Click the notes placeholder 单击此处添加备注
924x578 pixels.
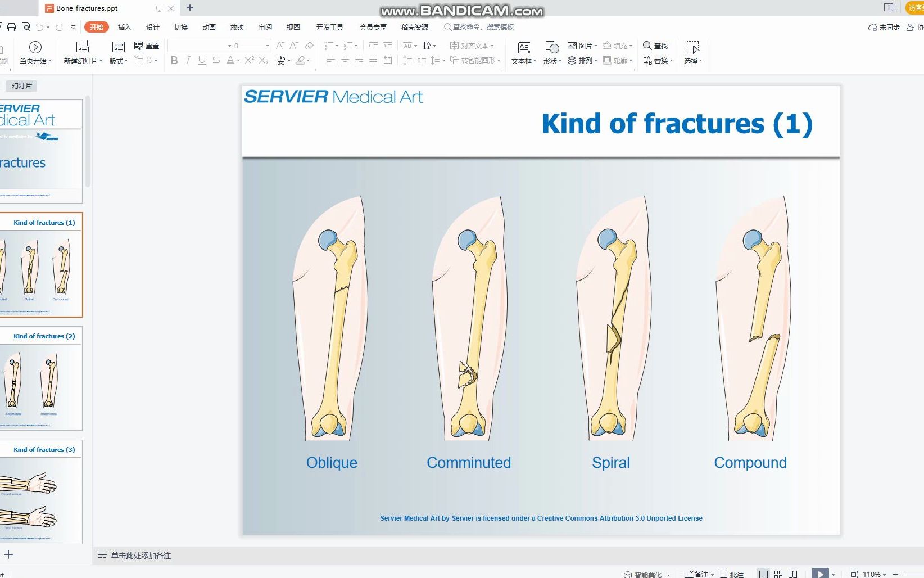click(x=141, y=556)
